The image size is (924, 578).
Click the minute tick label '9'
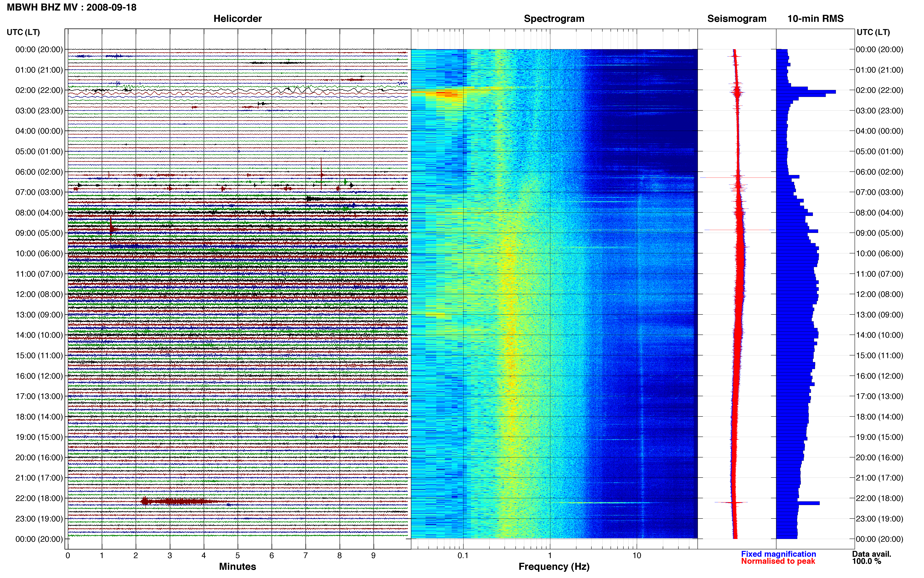click(373, 556)
